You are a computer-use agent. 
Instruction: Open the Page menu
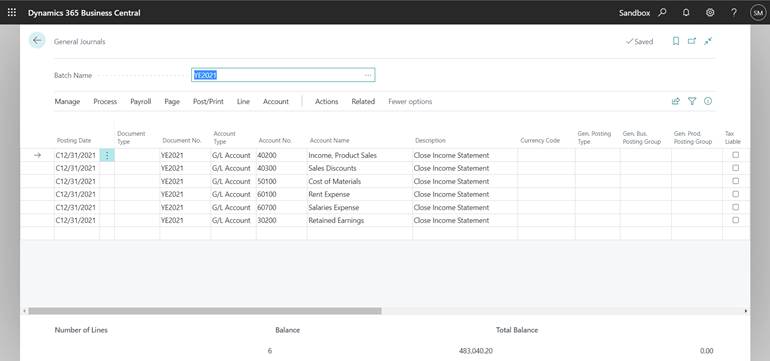(172, 101)
